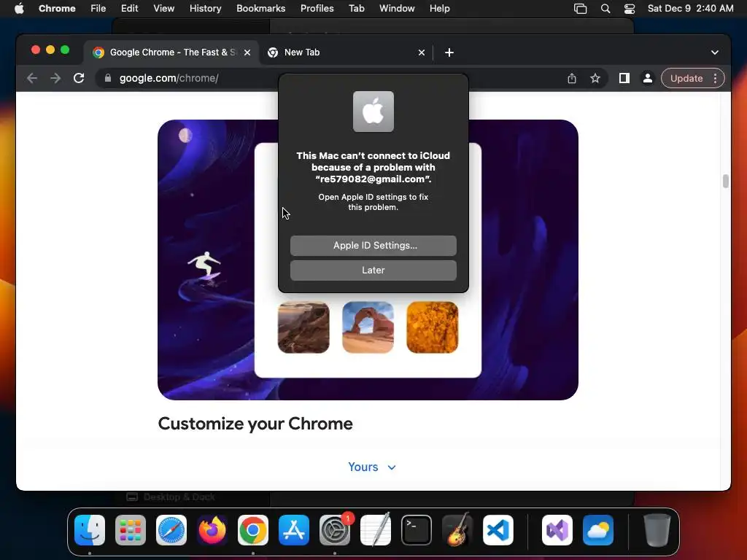Open the History menu
The width and height of the screenshot is (747, 560).
tap(205, 9)
